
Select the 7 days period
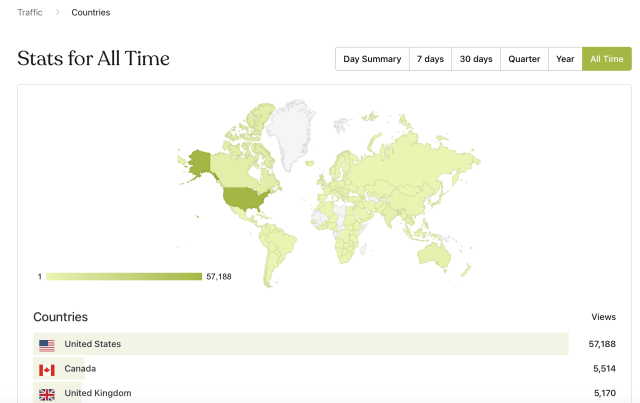[x=430, y=59]
